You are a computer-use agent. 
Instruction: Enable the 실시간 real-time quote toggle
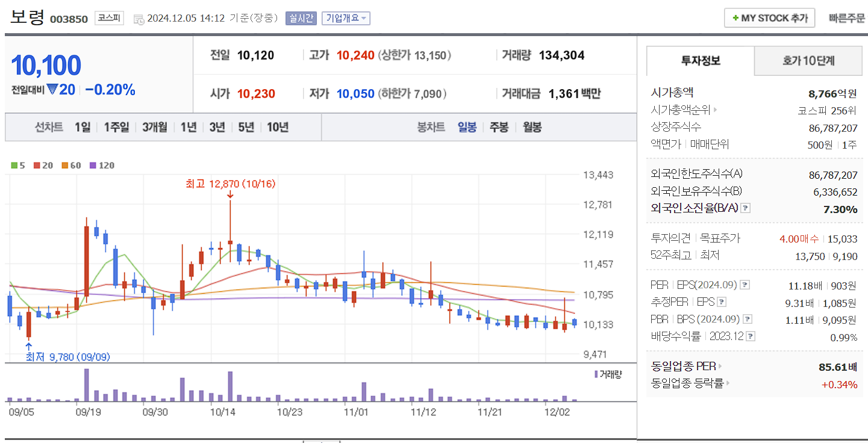pyautogui.click(x=300, y=18)
